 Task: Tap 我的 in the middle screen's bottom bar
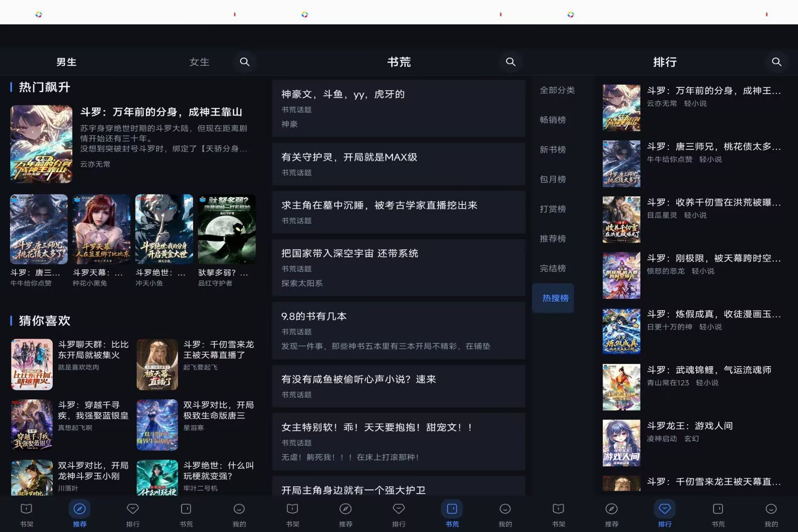coord(505,515)
